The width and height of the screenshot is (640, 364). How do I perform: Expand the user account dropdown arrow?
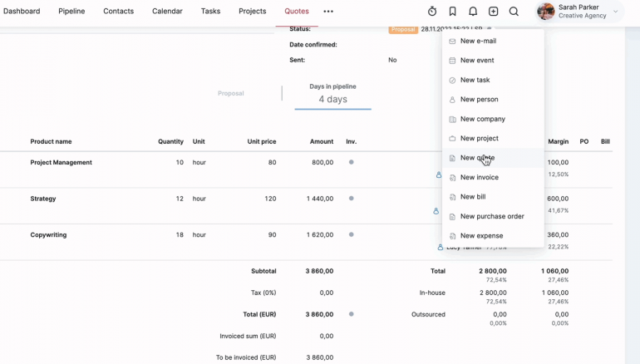coord(616,12)
